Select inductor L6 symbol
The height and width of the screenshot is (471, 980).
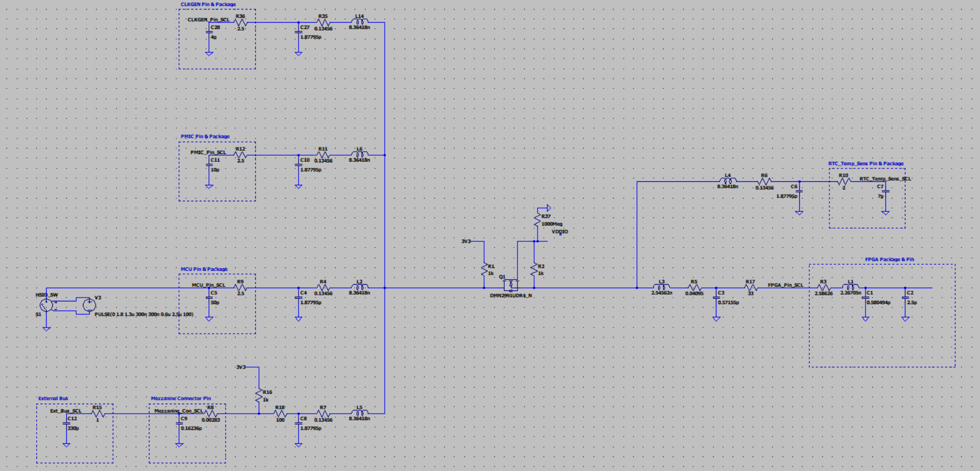359,155
